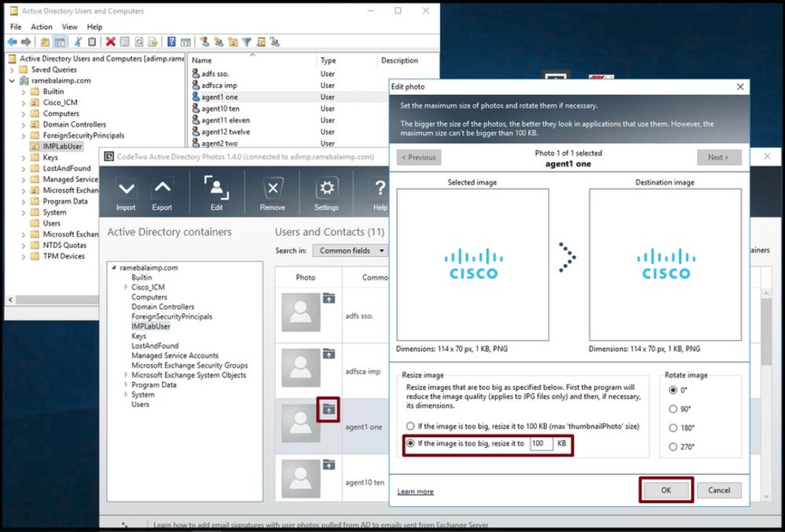785x532 pixels.
Task: Click Export in CodeTwo toolbar
Action: point(162,194)
